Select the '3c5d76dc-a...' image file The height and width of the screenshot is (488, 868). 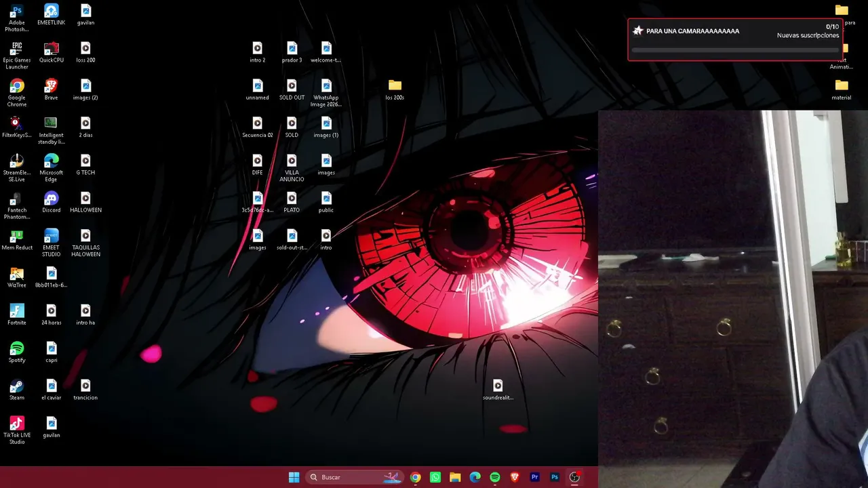coord(258,202)
